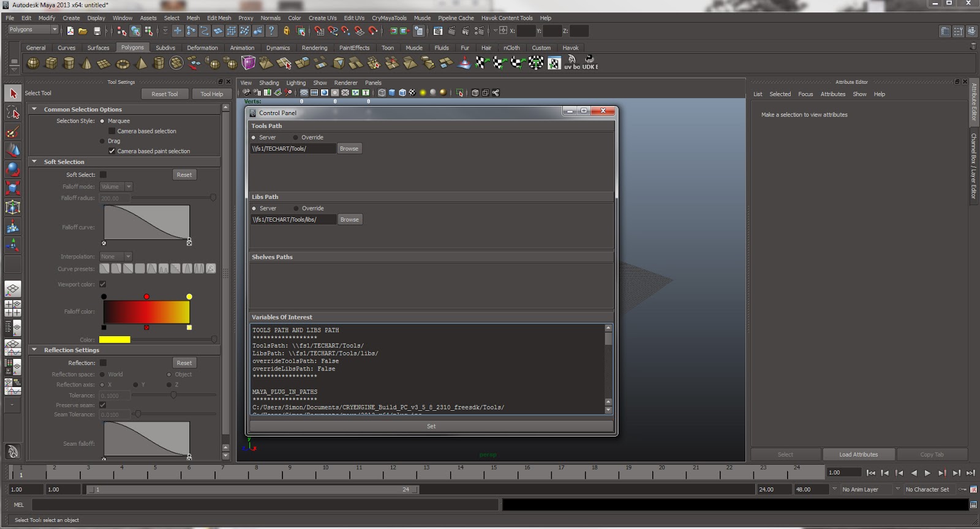The image size is (980, 529).
Task: Switch to single perspective view layout
Action: tap(13, 289)
